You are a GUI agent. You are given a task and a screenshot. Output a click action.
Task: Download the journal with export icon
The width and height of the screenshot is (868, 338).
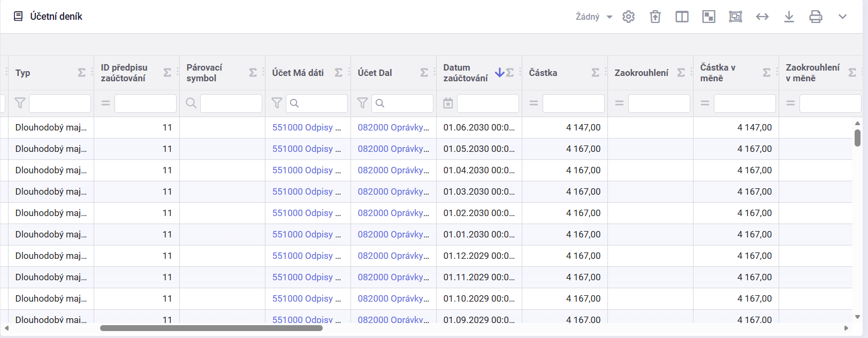(x=789, y=17)
